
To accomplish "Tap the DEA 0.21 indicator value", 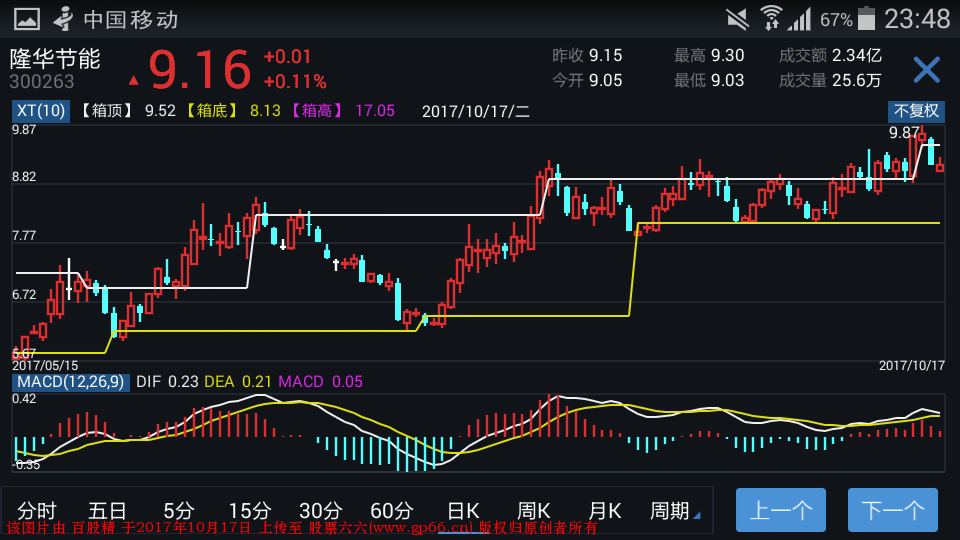I will [x=238, y=382].
